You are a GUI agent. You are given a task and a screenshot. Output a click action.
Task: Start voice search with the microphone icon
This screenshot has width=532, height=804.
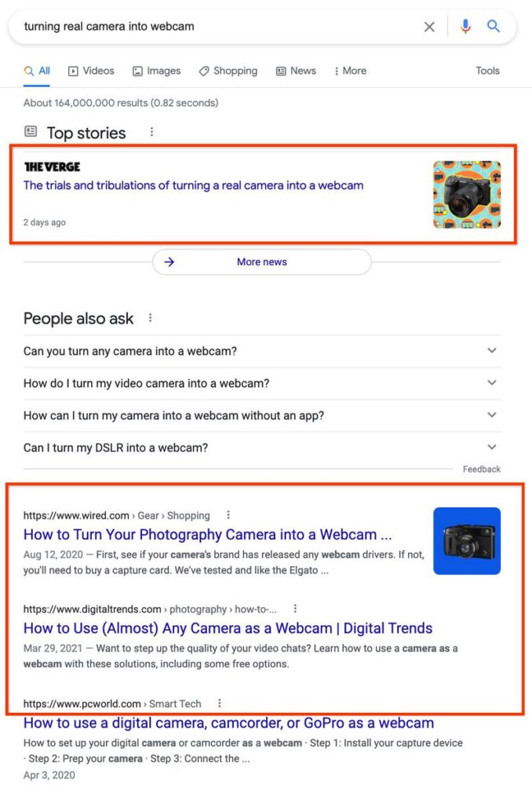[x=465, y=26]
